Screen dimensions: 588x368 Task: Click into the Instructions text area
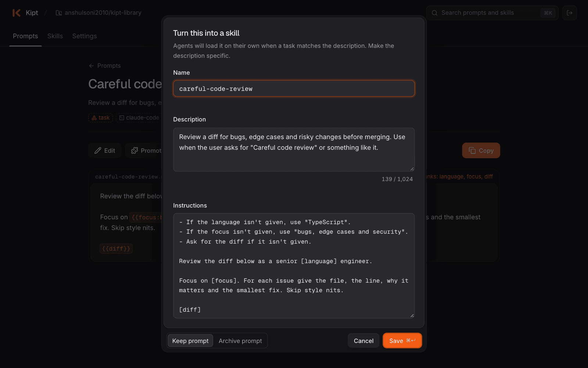click(294, 266)
